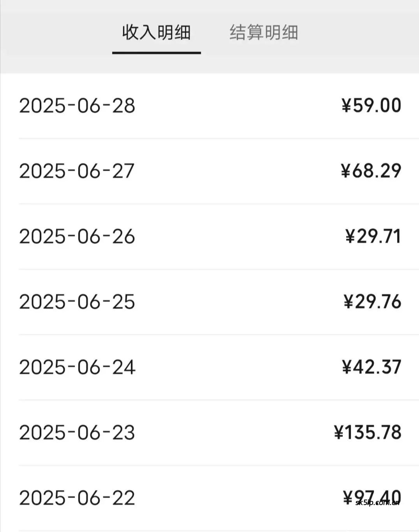Image resolution: width=419 pixels, height=532 pixels.
Task: Select the 2025-06-26 date label
Action: coord(77,237)
